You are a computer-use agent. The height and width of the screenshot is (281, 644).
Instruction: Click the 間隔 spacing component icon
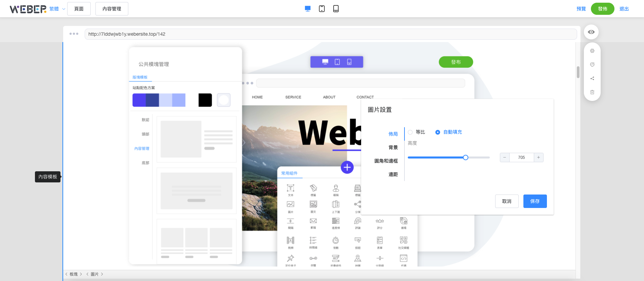pos(291,221)
